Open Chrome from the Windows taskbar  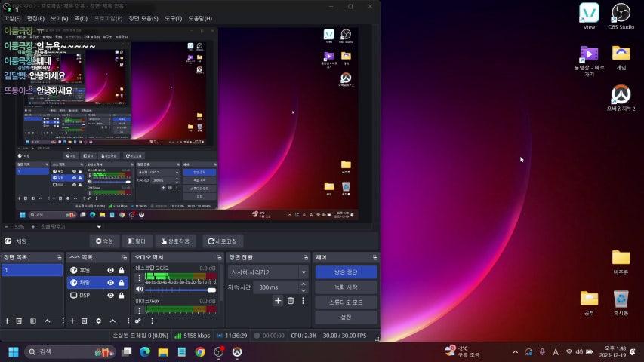[x=199, y=352]
